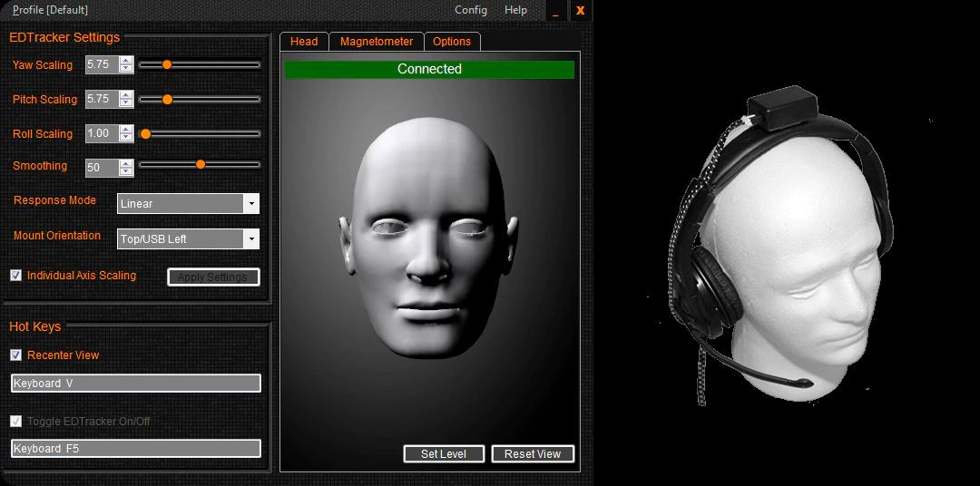Increase Yaw Scaling with up arrow

(x=126, y=61)
